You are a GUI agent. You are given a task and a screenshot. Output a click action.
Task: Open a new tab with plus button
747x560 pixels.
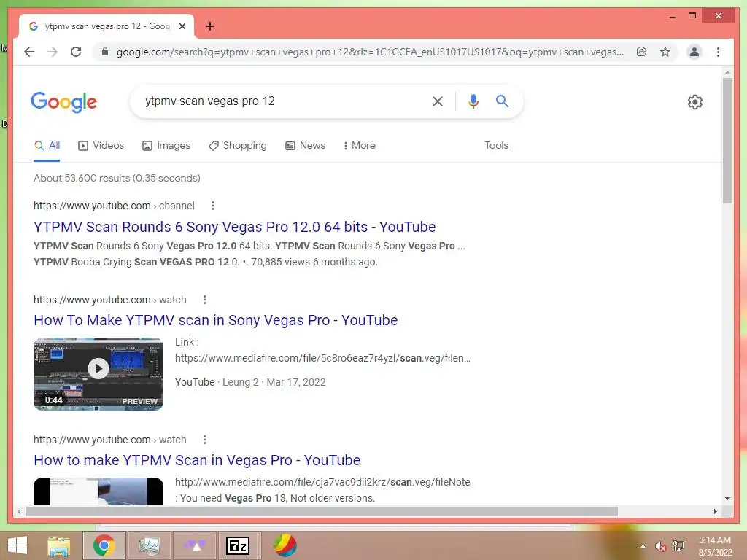(209, 26)
